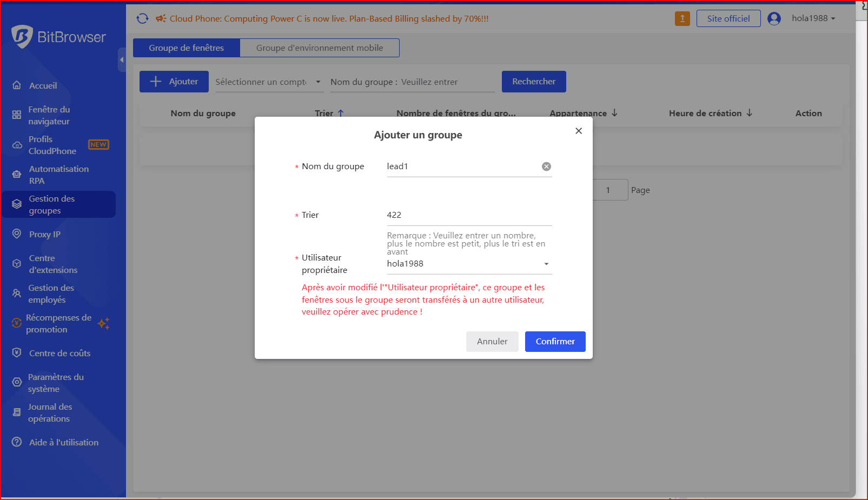Close the Ajouter un groupe dialog
868x500 pixels.
click(579, 131)
